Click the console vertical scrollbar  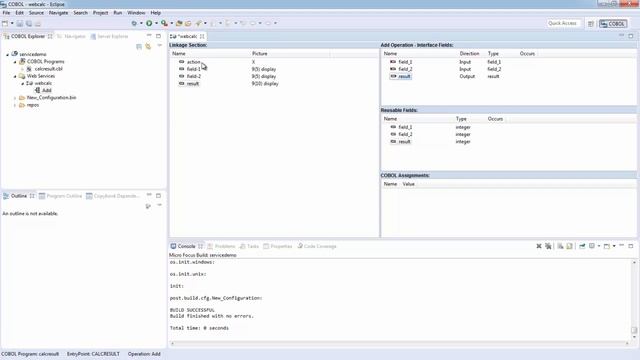point(634,300)
